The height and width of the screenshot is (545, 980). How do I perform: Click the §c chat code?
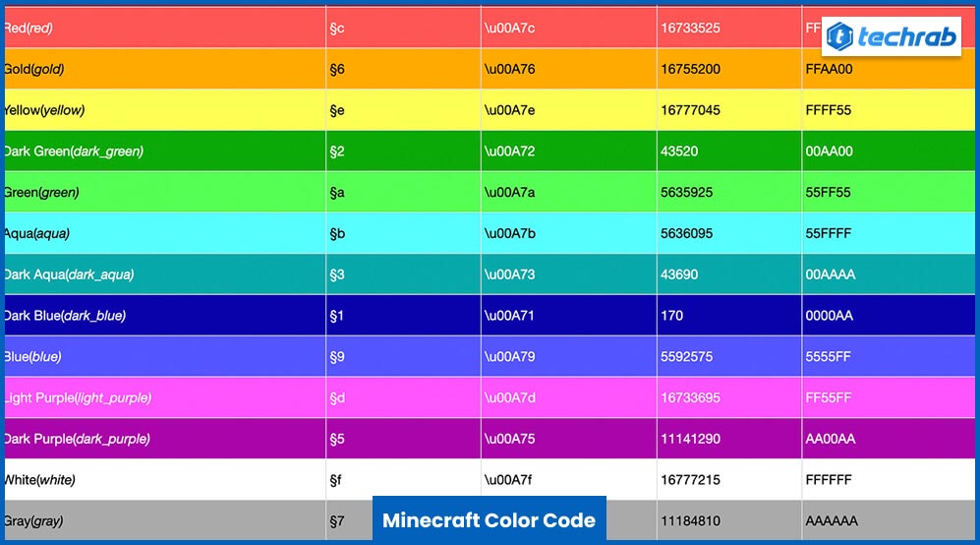(x=337, y=29)
